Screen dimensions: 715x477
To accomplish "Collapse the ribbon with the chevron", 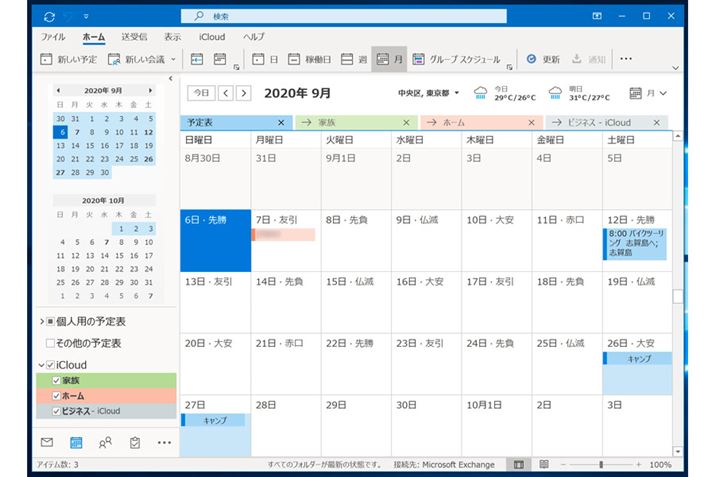I will (x=675, y=68).
